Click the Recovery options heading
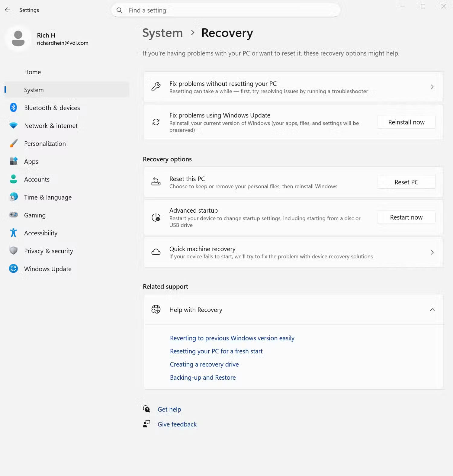Screen dimensions: 453x476 tap(167, 159)
